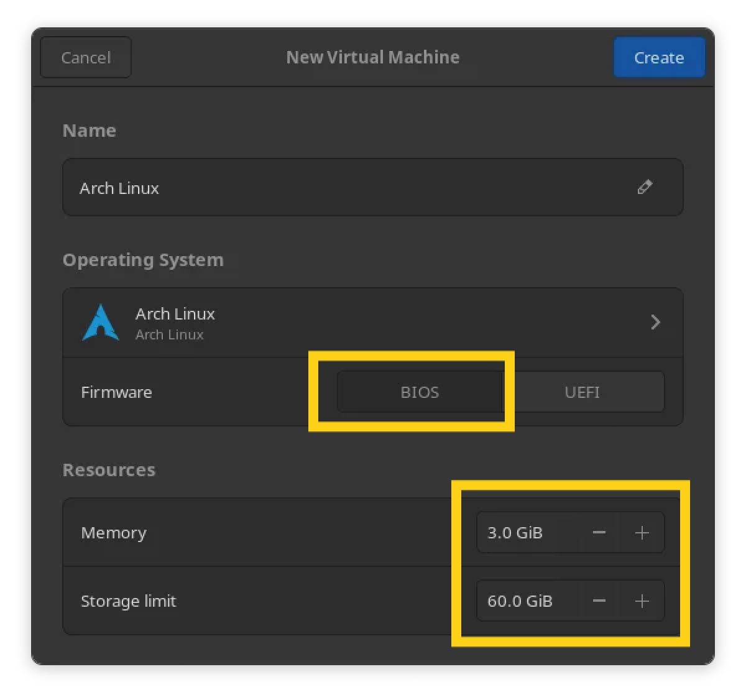The image size is (746, 700).
Task: Click the Arch Linux operating system title
Action: 175,314
